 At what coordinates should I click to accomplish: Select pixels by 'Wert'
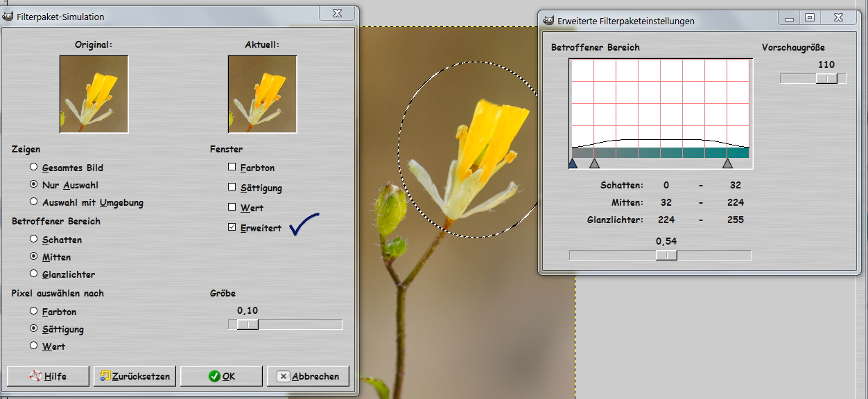pos(34,346)
